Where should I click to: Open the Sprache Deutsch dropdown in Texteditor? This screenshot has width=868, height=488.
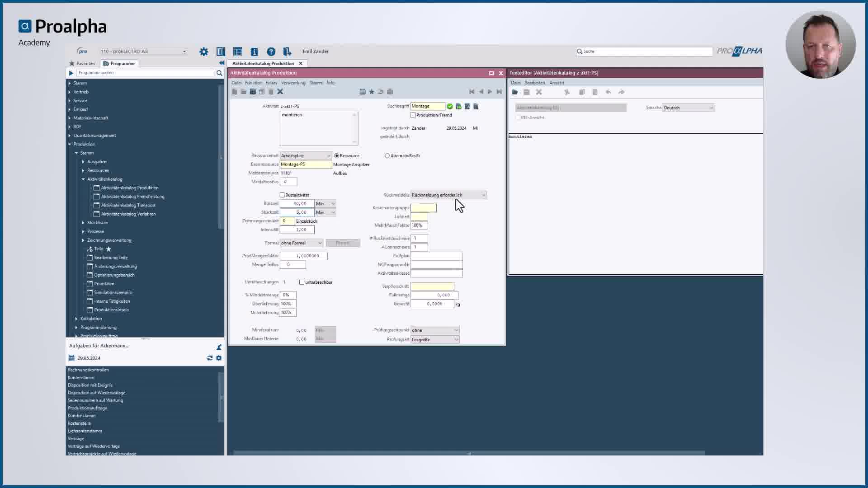(689, 108)
